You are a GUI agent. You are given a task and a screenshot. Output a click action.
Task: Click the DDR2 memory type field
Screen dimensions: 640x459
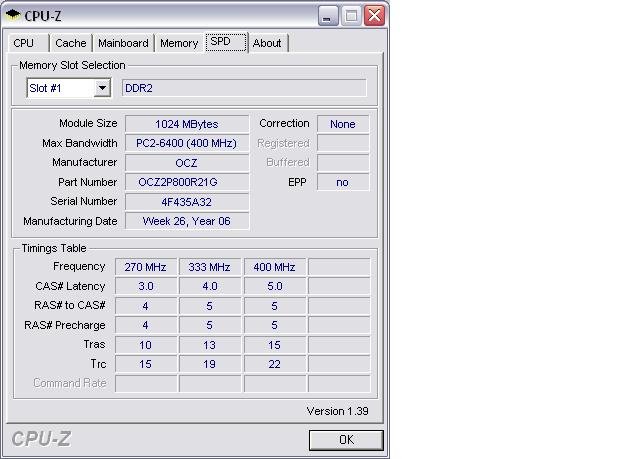click(244, 88)
